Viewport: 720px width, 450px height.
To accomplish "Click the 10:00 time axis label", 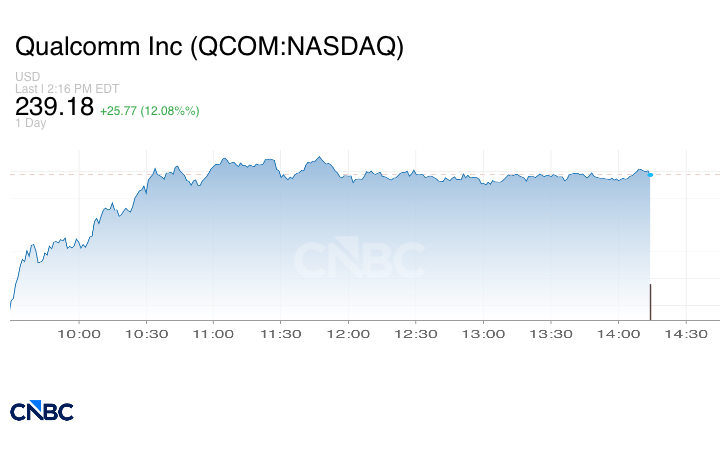I will click(79, 334).
